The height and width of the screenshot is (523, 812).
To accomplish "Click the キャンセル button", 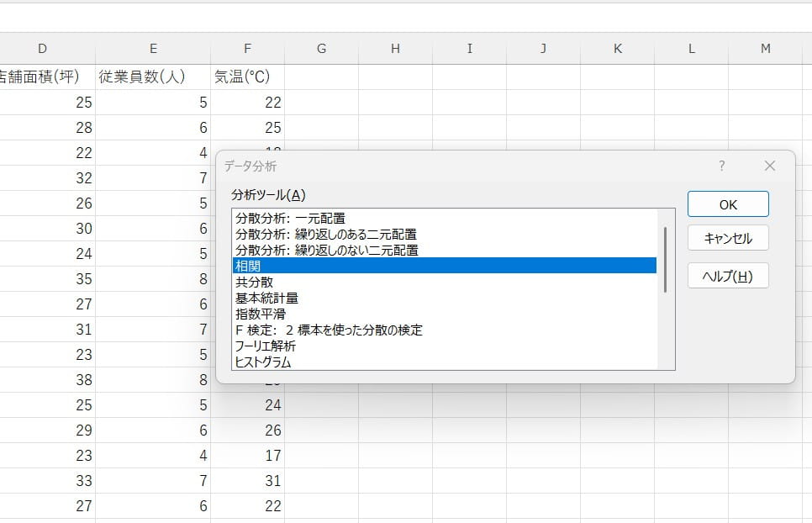I will point(727,239).
